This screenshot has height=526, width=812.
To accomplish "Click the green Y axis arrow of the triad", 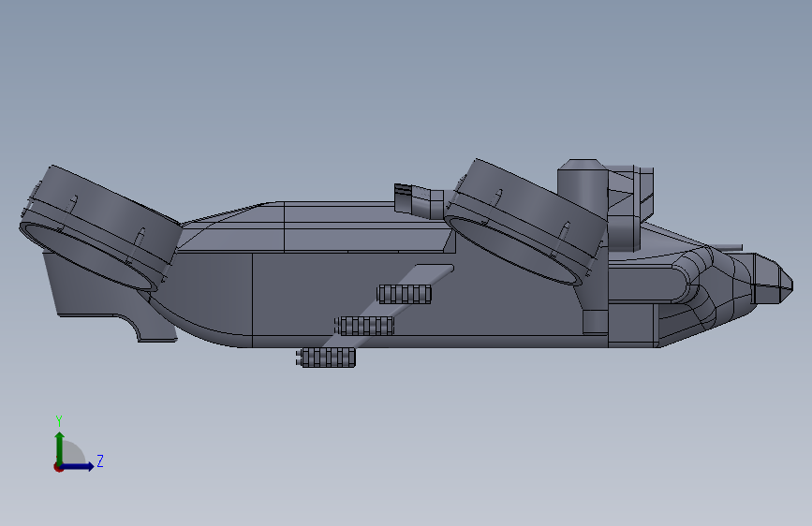I will click(60, 447).
